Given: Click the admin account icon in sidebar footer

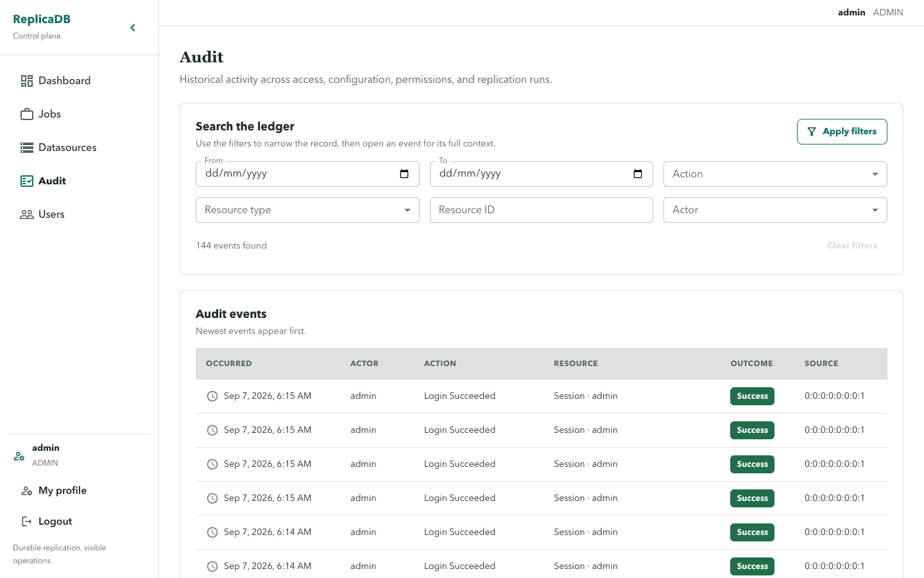Looking at the screenshot, I should pyautogui.click(x=19, y=456).
